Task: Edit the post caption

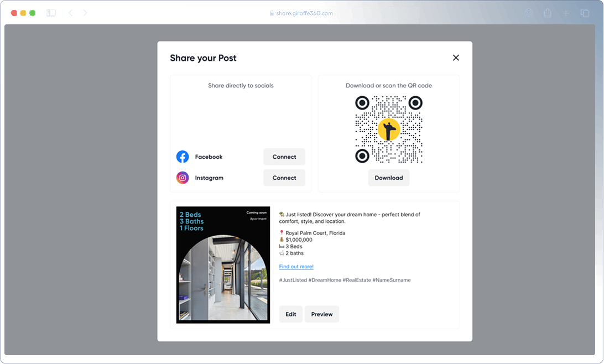Action: tap(290, 314)
